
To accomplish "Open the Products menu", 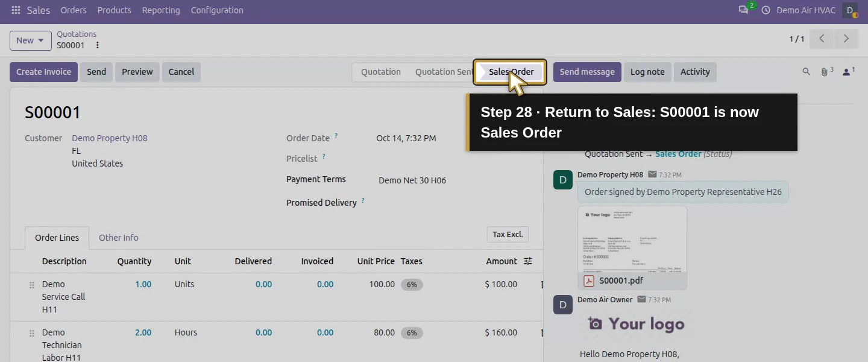I will [115, 10].
